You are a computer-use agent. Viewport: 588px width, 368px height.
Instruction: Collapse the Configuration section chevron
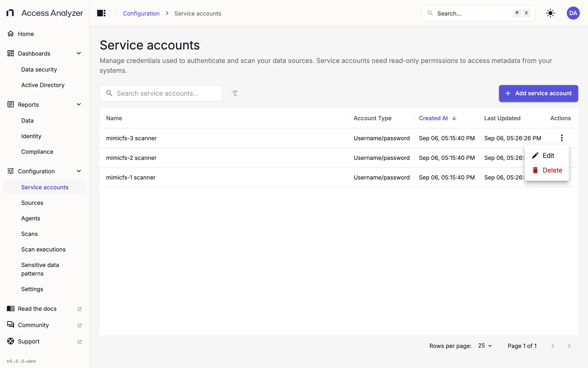click(x=79, y=171)
